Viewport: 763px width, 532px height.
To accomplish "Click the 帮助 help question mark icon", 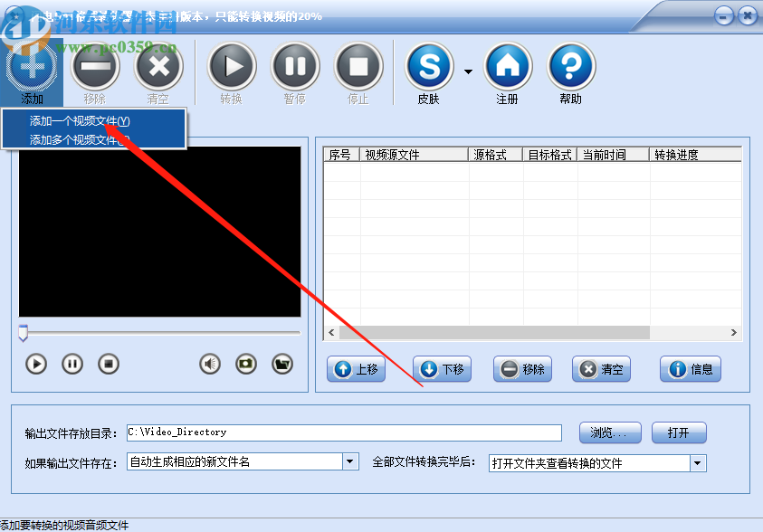I will [571, 67].
